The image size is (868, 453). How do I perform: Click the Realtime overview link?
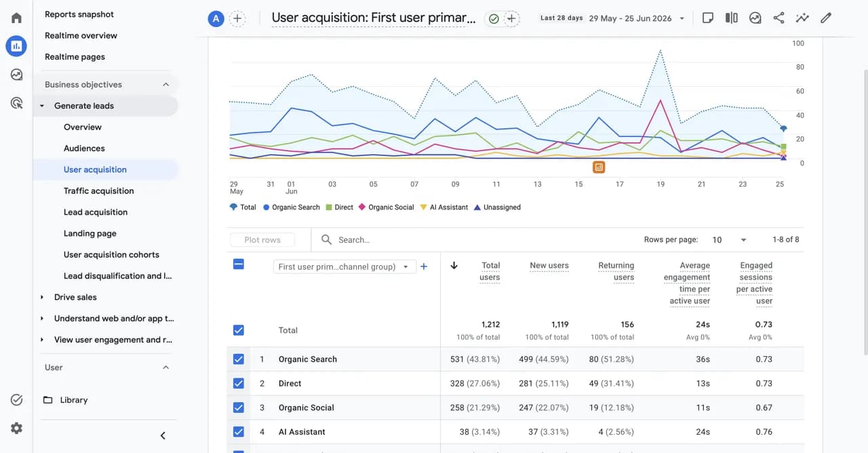(x=81, y=35)
